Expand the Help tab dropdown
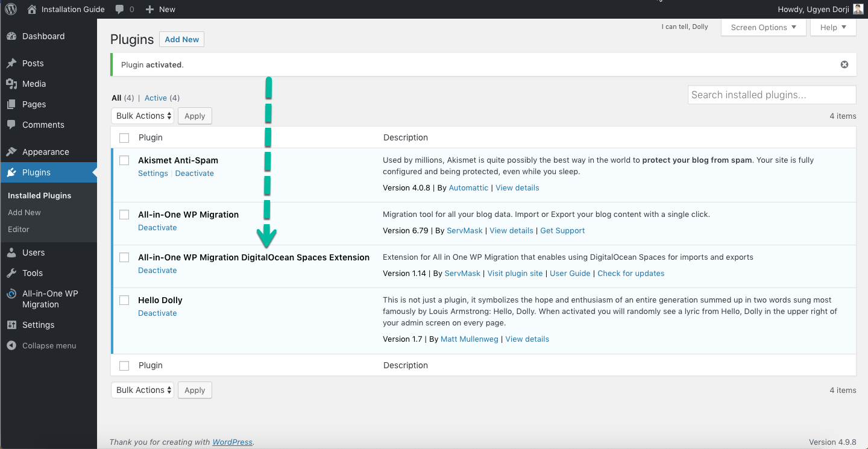Screen dimensions: 868x449 click(833, 27)
